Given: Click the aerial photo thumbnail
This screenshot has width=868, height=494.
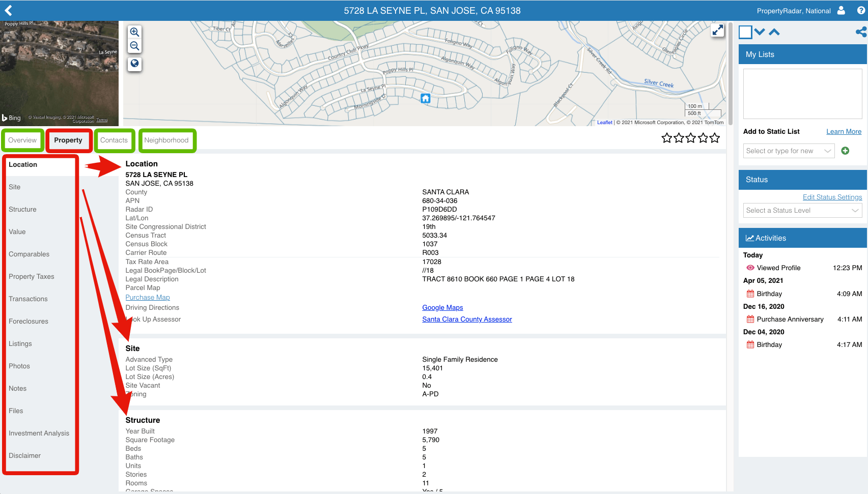Looking at the screenshot, I should (x=59, y=73).
